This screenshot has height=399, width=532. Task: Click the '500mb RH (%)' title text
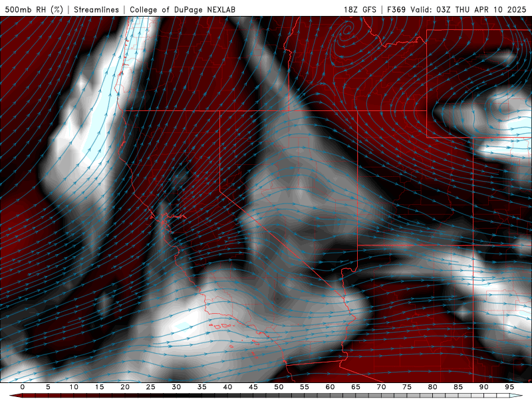[34, 9]
